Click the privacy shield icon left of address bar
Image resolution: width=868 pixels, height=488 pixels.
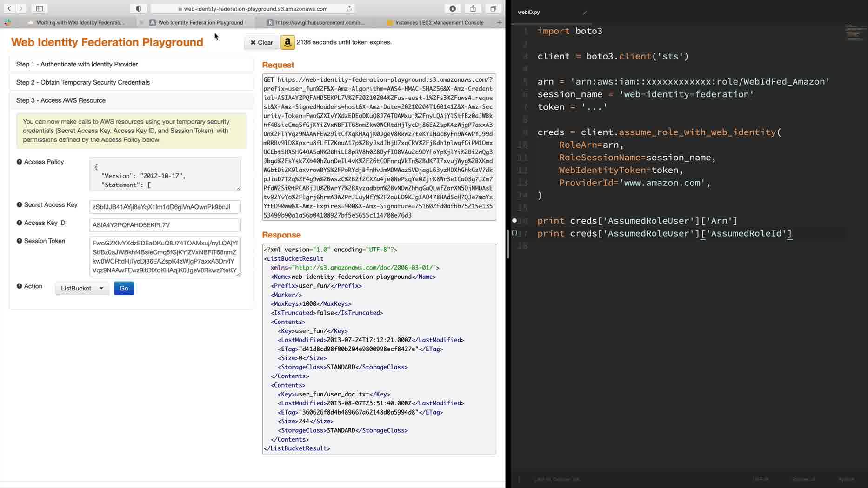pyautogui.click(x=139, y=8)
